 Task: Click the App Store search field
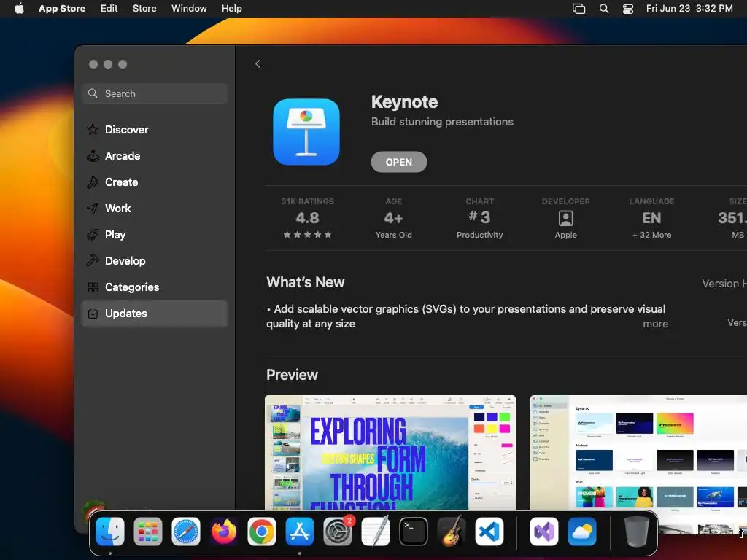(x=155, y=93)
